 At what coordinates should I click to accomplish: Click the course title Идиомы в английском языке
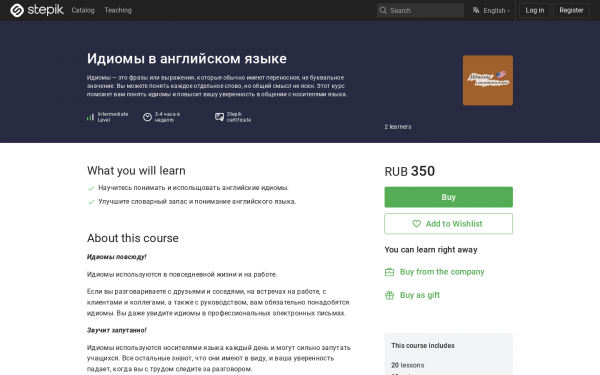coord(187,59)
